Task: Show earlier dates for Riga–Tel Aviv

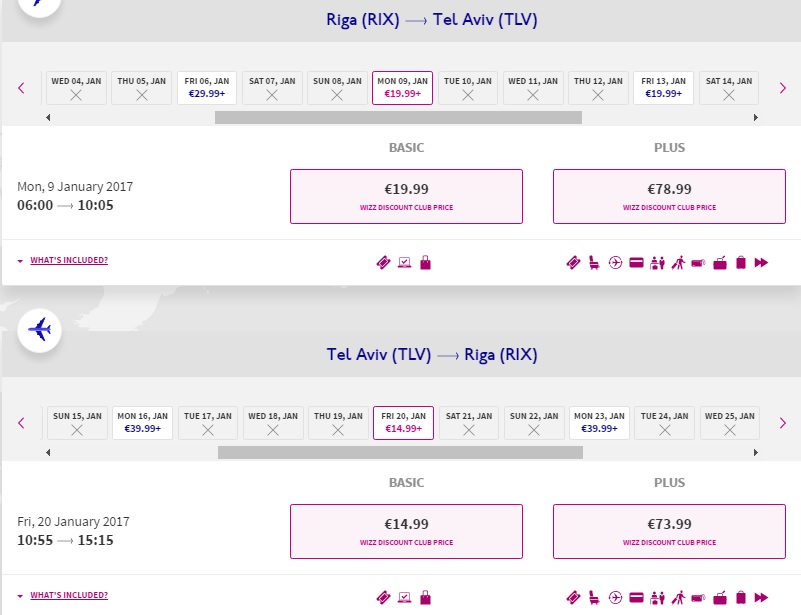Action: 21,88
